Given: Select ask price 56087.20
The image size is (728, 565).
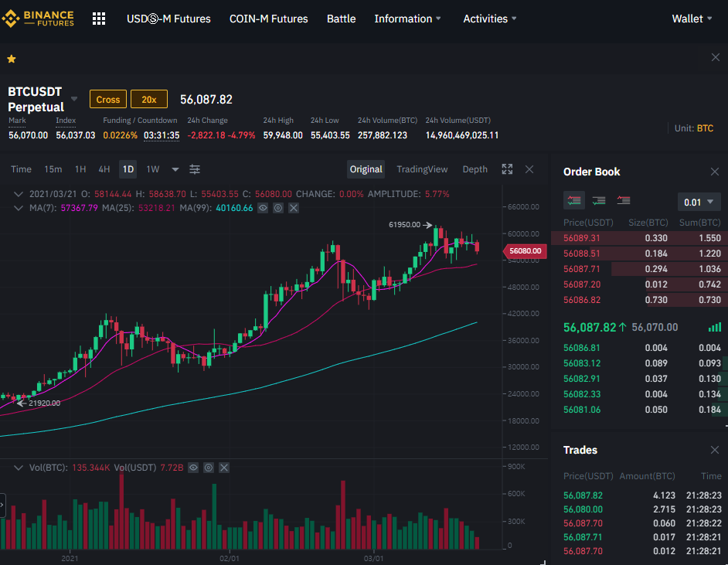Looking at the screenshot, I should pos(581,284).
